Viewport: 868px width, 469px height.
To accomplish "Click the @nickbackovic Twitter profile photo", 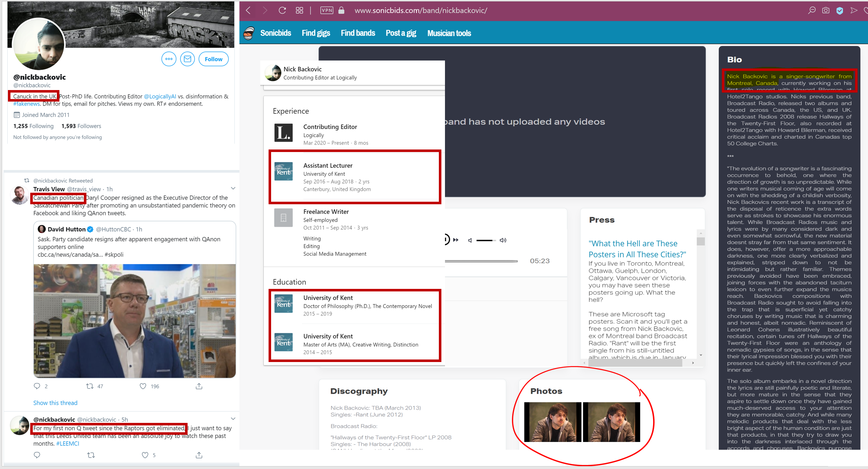I will pyautogui.click(x=39, y=44).
